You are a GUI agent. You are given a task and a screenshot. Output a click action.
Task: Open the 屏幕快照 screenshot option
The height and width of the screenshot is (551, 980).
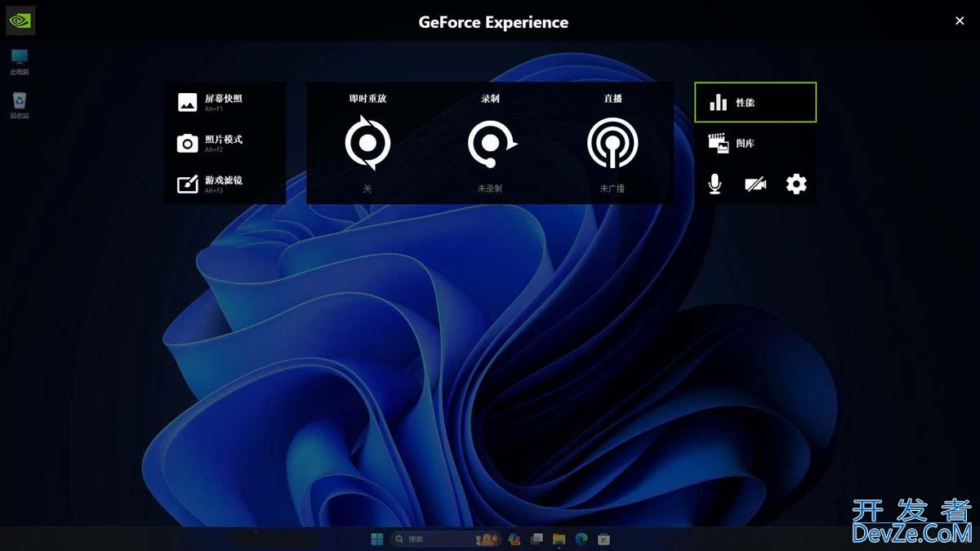tap(224, 102)
